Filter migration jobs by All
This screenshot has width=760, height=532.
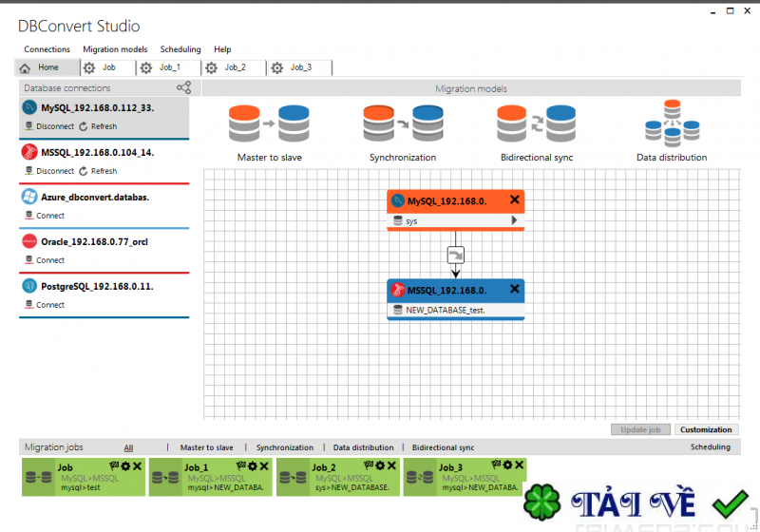(128, 447)
